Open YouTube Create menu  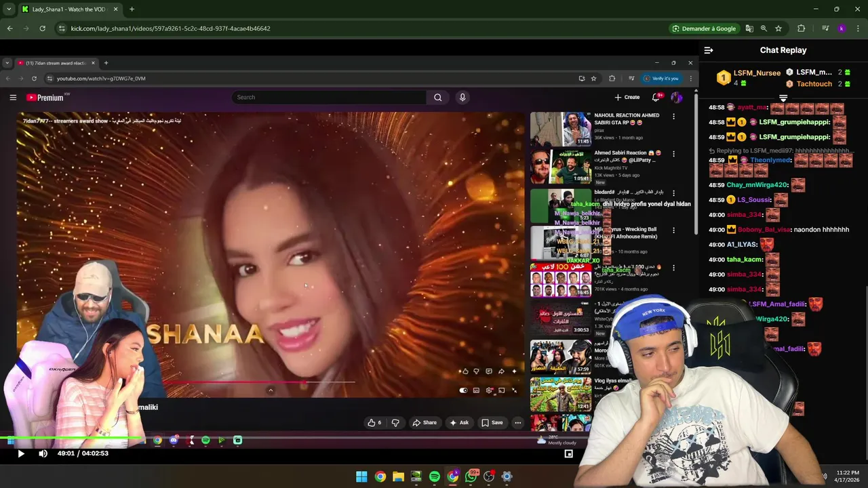[x=627, y=97]
